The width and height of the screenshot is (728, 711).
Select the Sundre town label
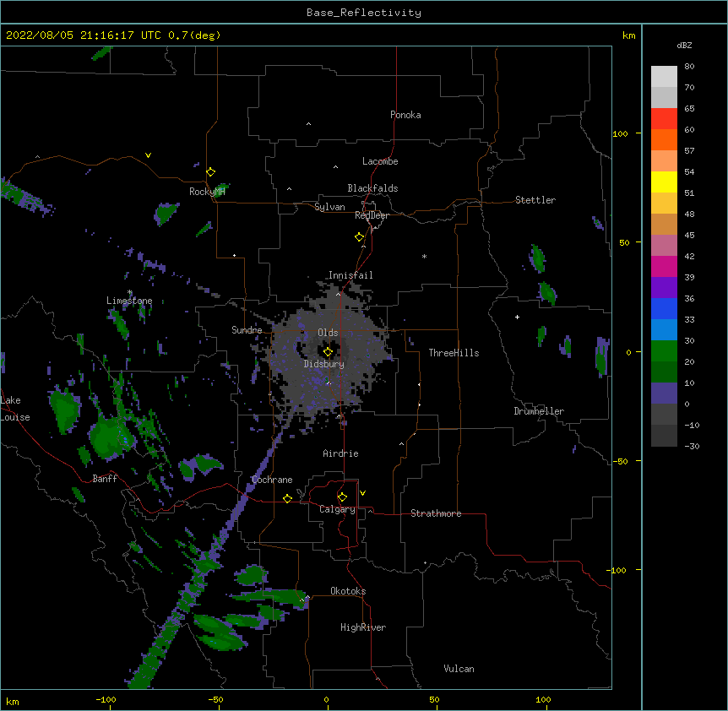click(247, 330)
